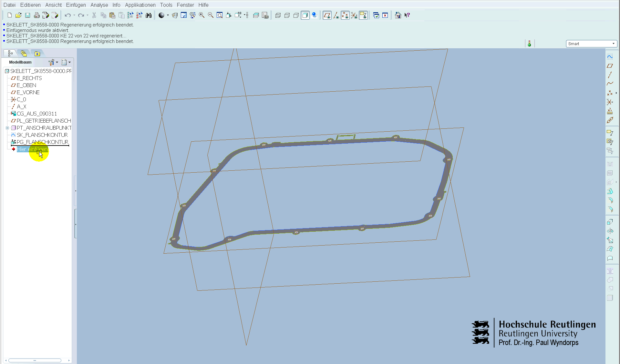Open the model tree Settings dropdown
The height and width of the screenshot is (364, 620).
(x=53, y=62)
